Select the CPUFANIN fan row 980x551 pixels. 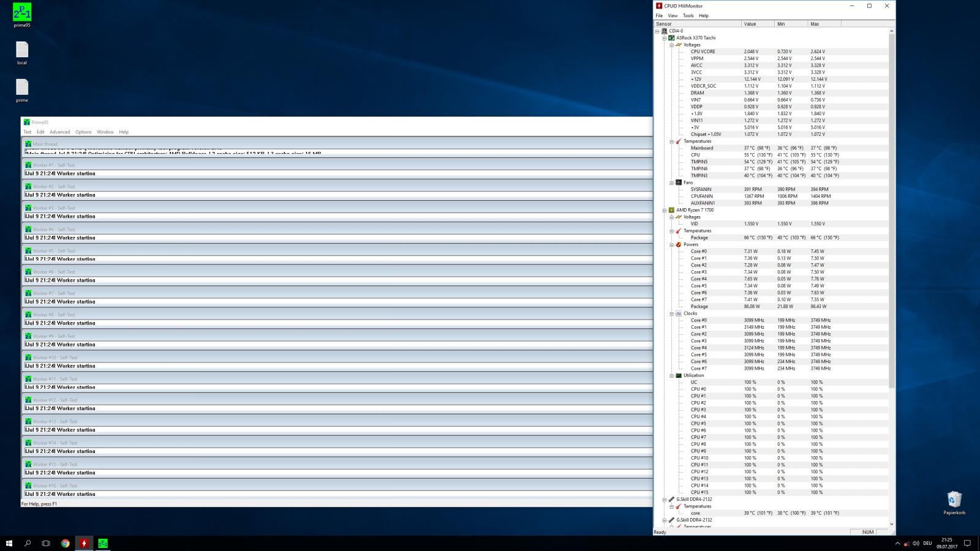(771, 197)
